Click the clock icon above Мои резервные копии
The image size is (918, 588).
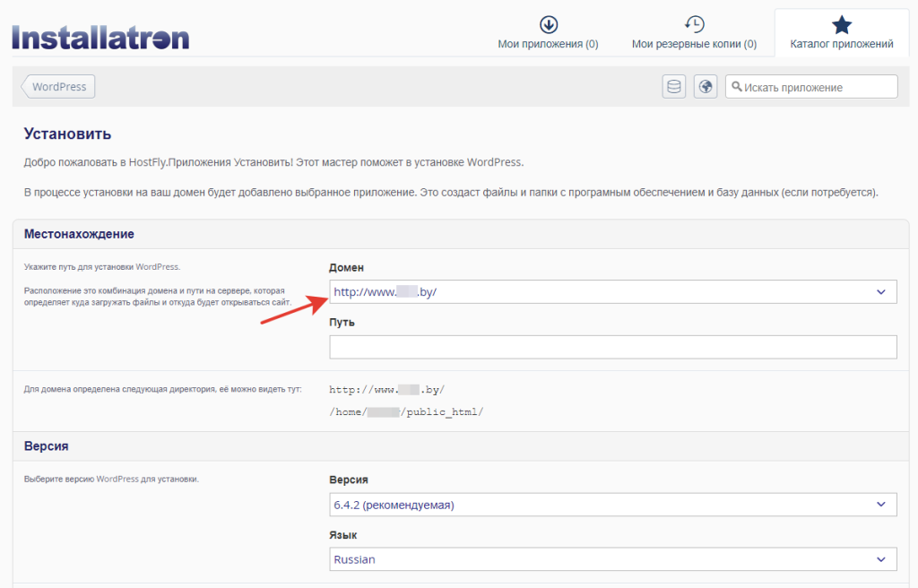point(694,24)
